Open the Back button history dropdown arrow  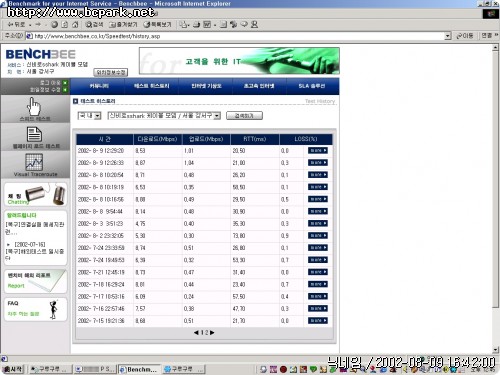tap(30, 25)
